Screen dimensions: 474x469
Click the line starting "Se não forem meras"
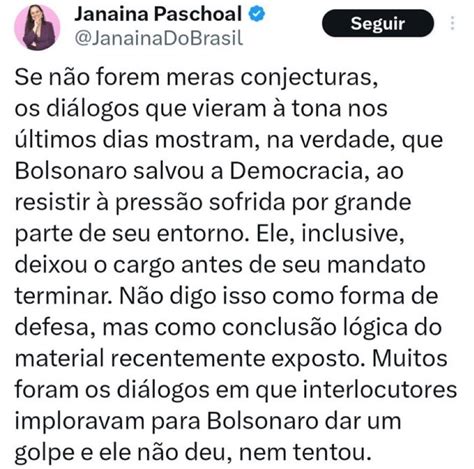tap(196, 78)
